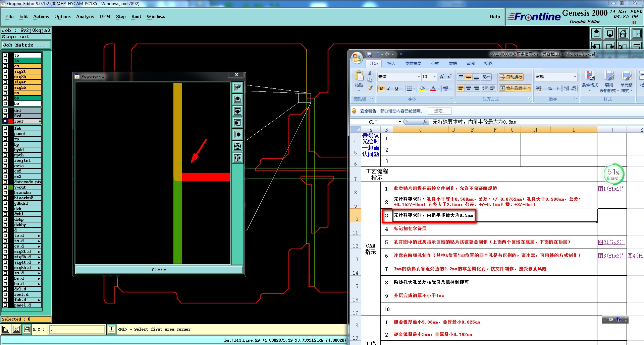Screen dimensions: 644x345
Task: Click the Save icon in Excel quick access toolbar
Action: pos(370,54)
